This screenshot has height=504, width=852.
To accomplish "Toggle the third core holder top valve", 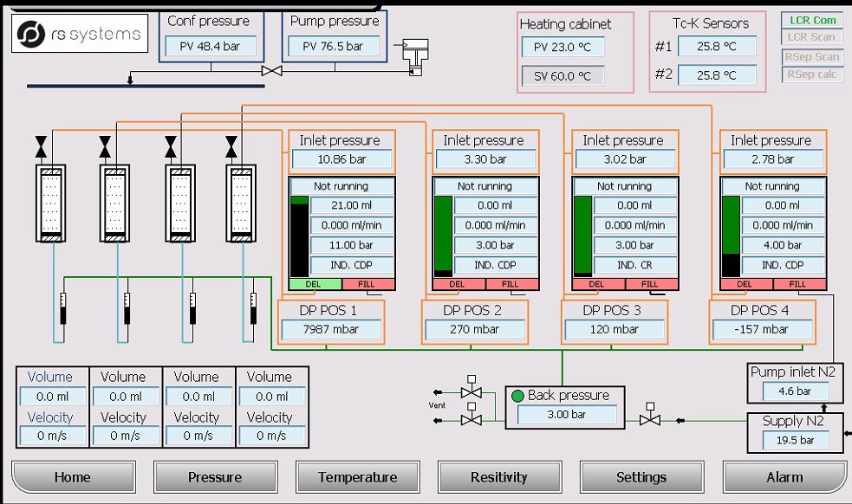I will [x=171, y=147].
